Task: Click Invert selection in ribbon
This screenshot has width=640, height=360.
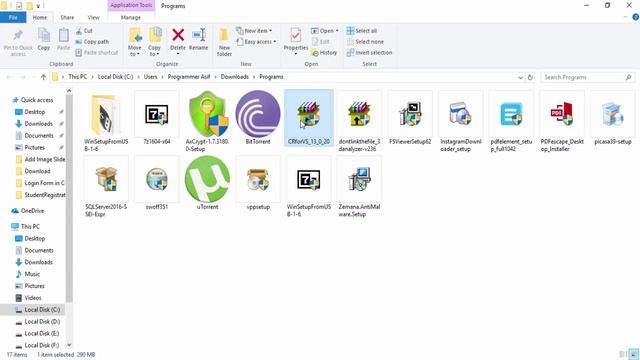Action: click(369, 53)
